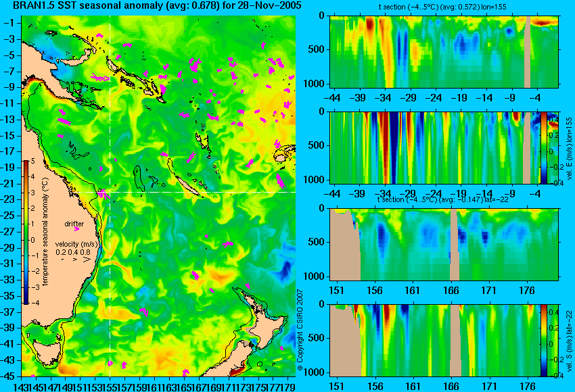Click the south velocity color scale bar
This screenshot has width=575, height=392.
click(x=543, y=341)
